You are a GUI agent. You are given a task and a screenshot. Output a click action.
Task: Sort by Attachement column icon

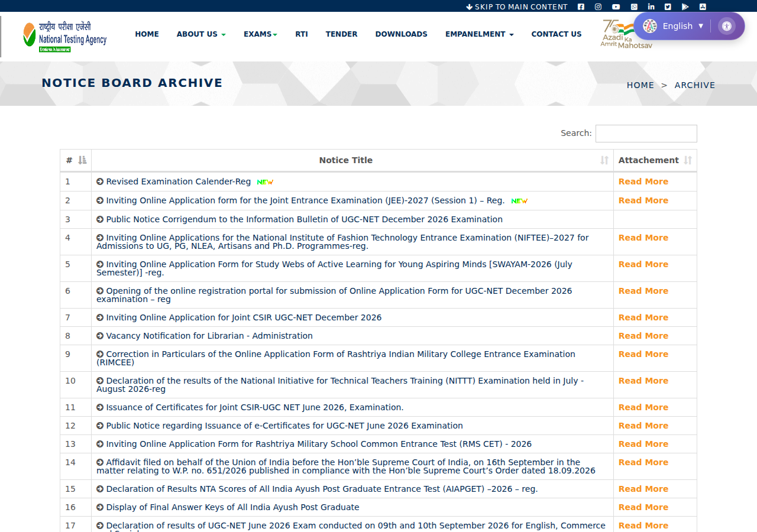coord(688,160)
